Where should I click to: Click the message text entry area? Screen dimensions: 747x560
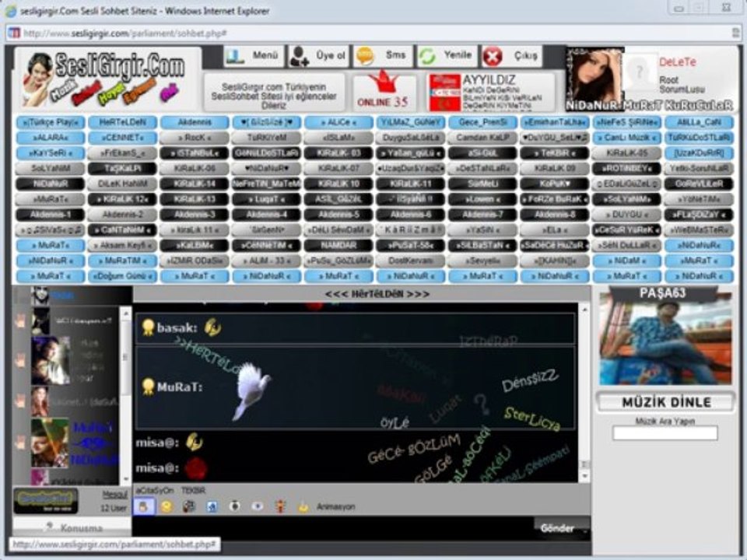point(332,528)
